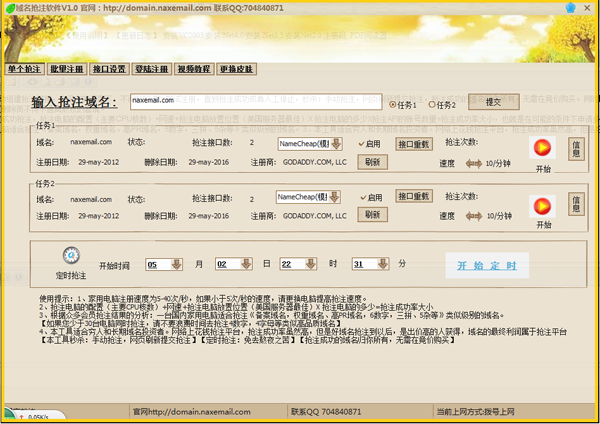This screenshot has height=424, width=600.
Task: Click the 任务1 speed double-arrow icon
Action: pos(473,164)
